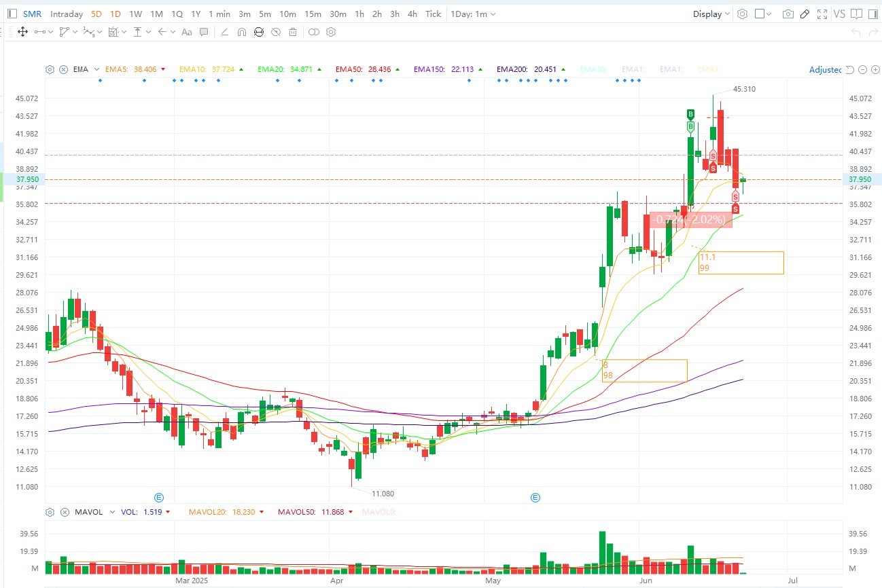Expand Fibonacci tool options arrow
Image resolution: width=882 pixels, height=588 pixels.
tap(124, 32)
